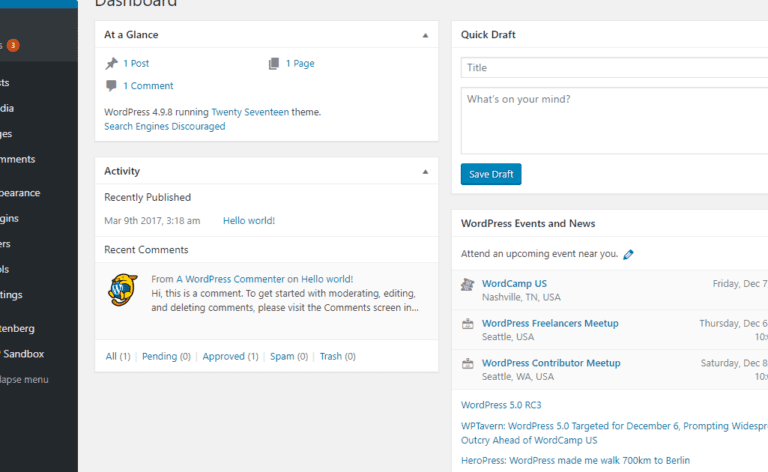
Task: Collapse the At a Glance panel
Action: (425, 35)
